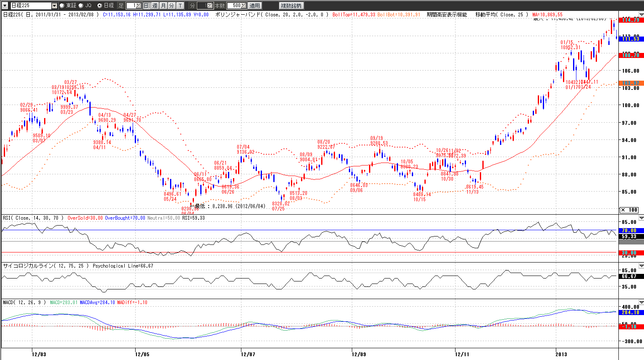Image resolution: width=644 pixels, height=360 pixels.
Task: Open the RSI panel dropdown arrow
Action: pyautogui.click(x=641, y=218)
